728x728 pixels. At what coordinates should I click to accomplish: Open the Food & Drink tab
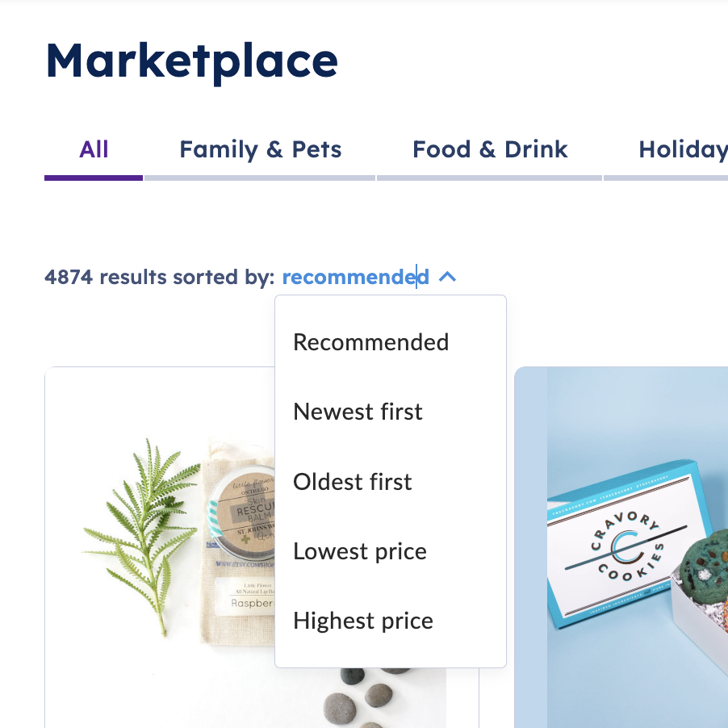(x=490, y=150)
